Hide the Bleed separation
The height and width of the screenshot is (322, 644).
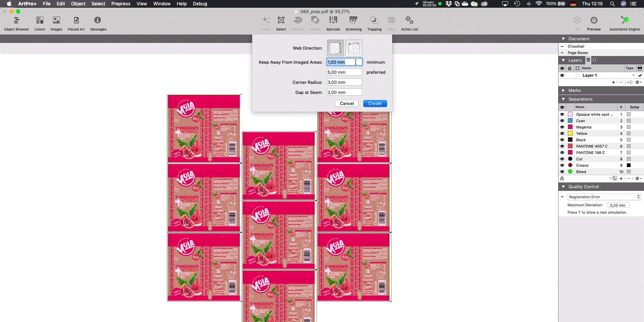(562, 172)
